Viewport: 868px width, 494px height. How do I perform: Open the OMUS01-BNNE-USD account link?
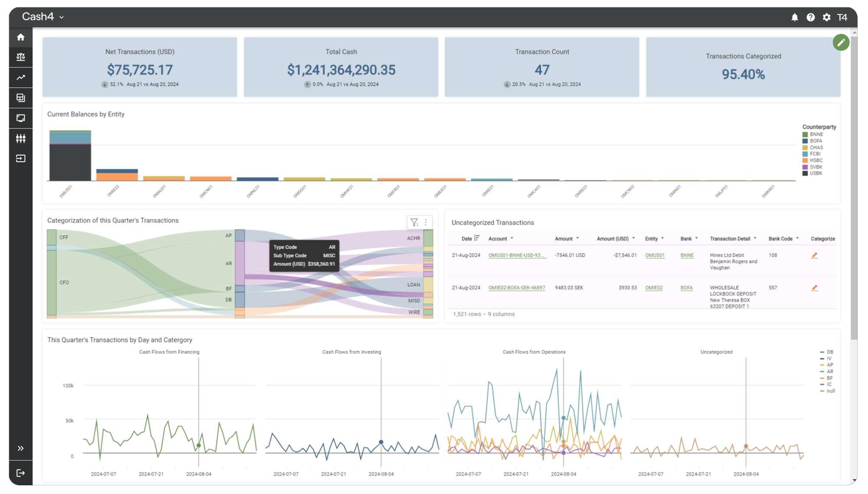pos(516,255)
